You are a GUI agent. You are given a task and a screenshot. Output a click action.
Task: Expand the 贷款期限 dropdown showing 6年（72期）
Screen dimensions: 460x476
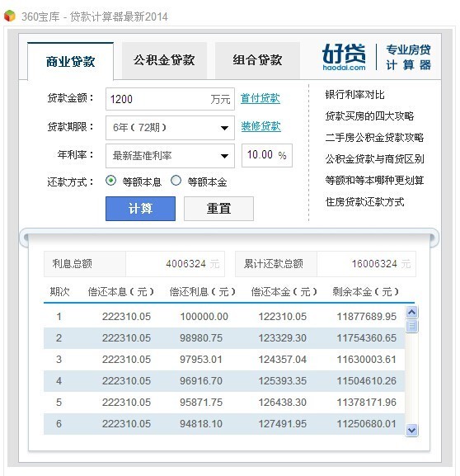point(170,128)
